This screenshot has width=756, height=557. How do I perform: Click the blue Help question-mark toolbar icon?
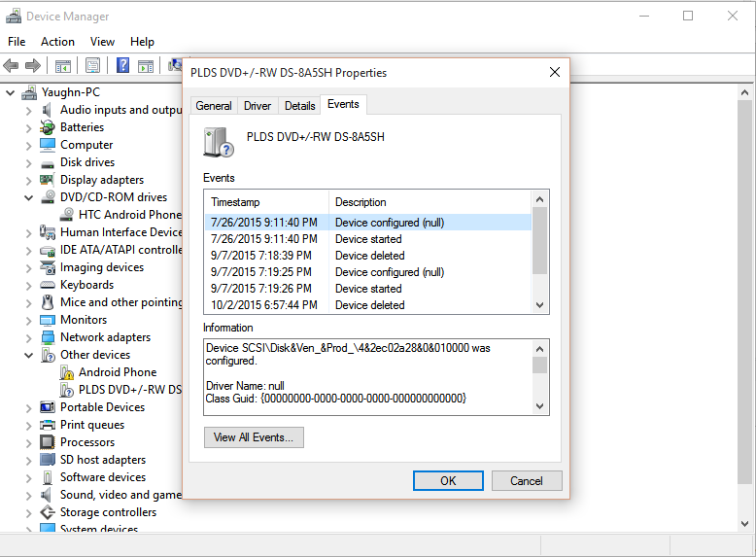tap(123, 65)
